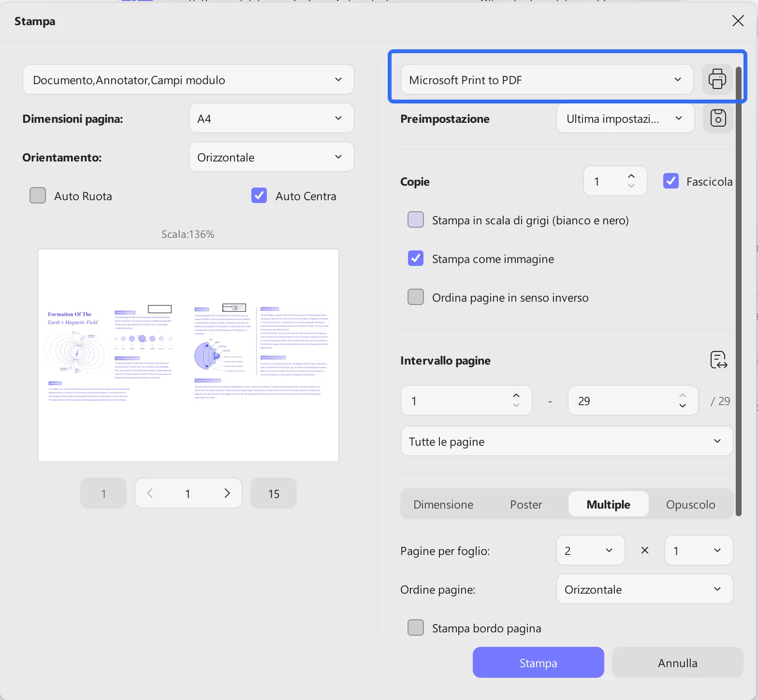758x700 pixels.
Task: Click the Annulla button
Action: 677,663
